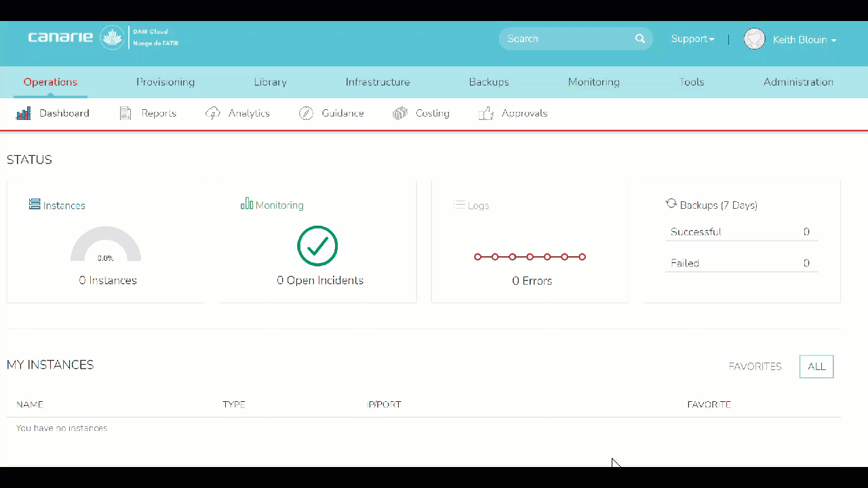Switch instance filter to ALL

pos(816,367)
